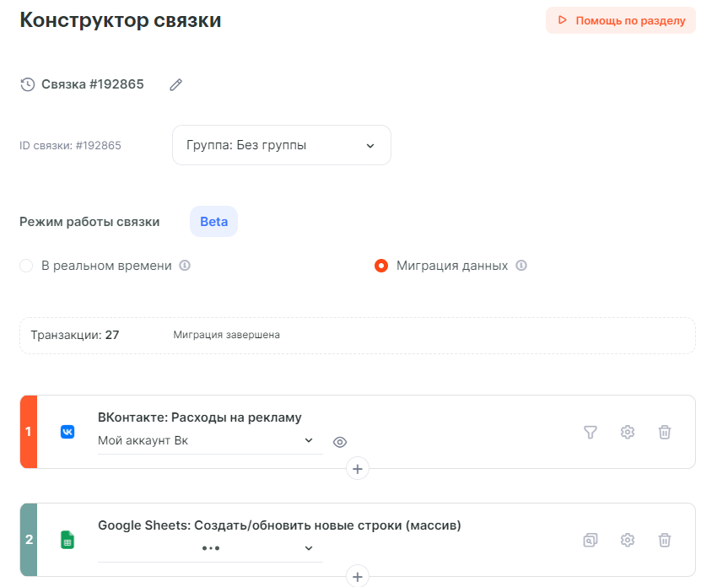Open settings gear for ВКонтакте step
This screenshot has height=587, width=728.
coord(628,432)
